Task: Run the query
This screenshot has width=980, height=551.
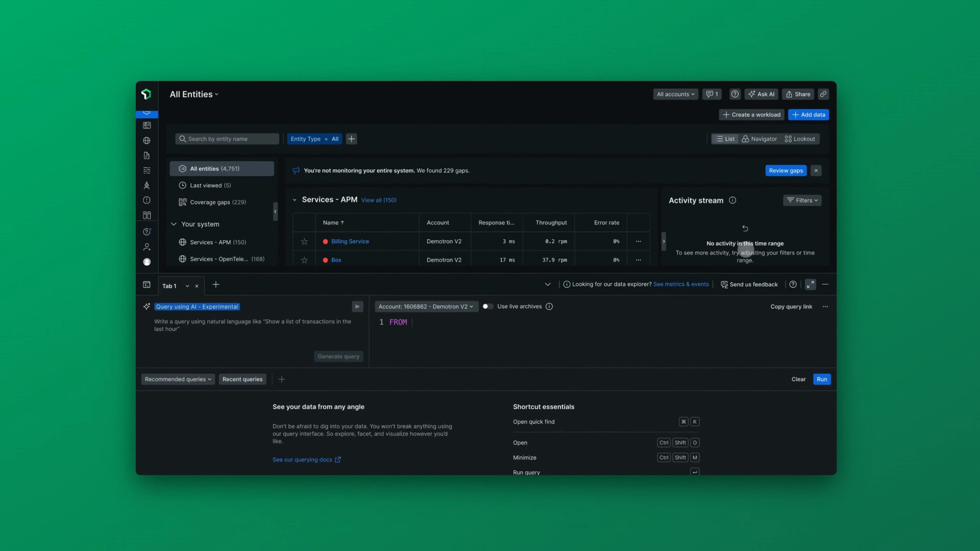Action: (822, 379)
